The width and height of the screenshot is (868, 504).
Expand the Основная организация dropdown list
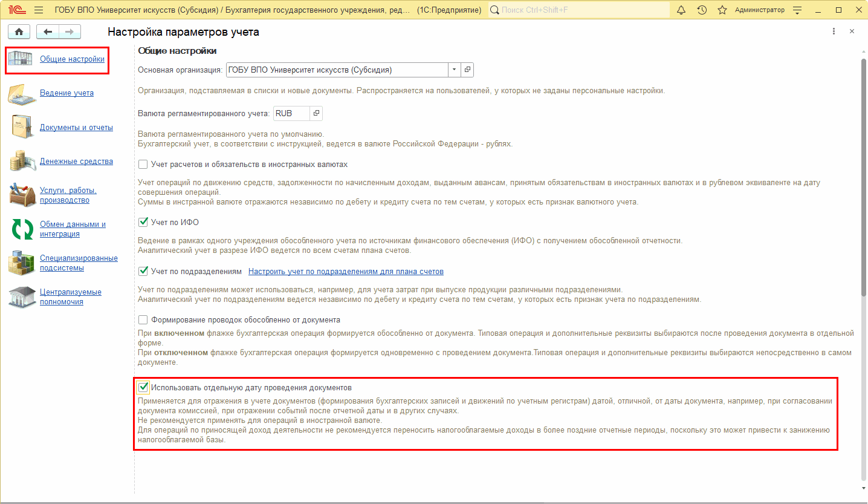454,70
